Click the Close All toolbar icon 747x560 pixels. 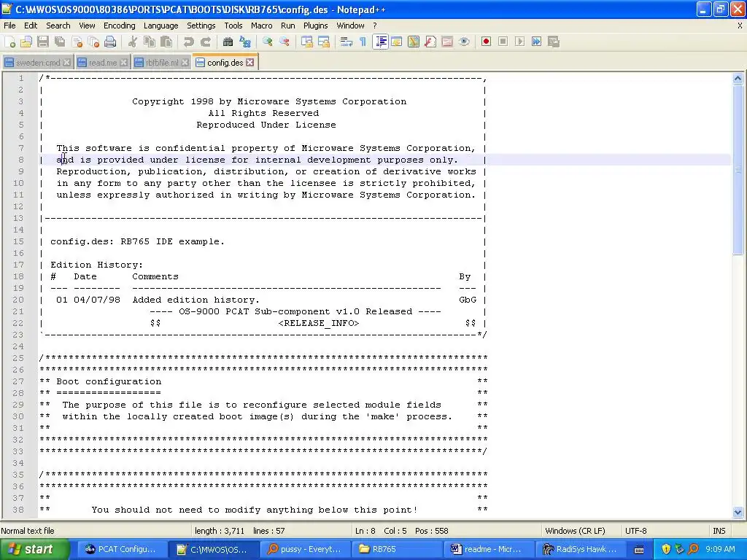pos(94,42)
